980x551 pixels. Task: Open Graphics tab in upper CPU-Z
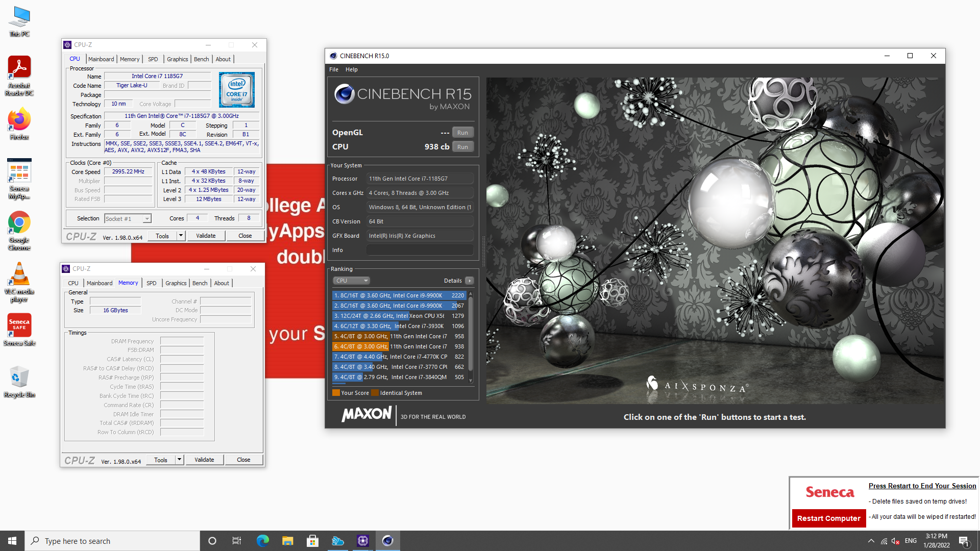tap(178, 59)
